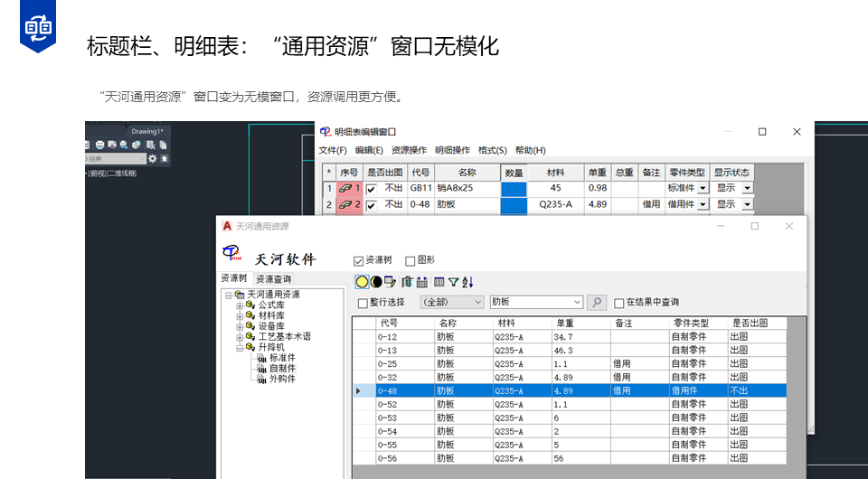This screenshot has height=488, width=868.
Task: Open 借用件 part type dropdown in row 2
Action: [703, 205]
